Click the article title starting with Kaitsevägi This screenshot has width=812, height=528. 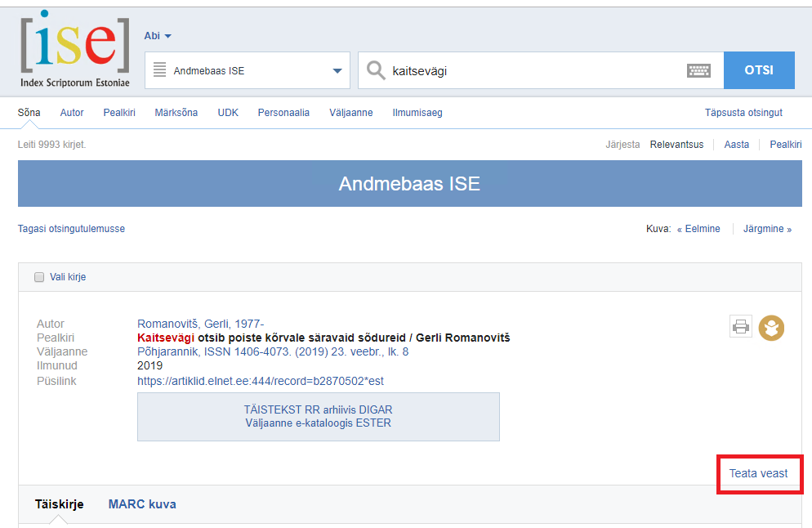pos(323,338)
